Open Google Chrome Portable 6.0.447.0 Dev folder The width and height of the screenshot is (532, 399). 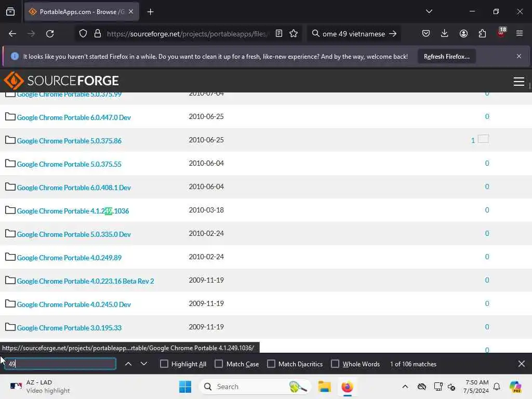[x=74, y=117]
